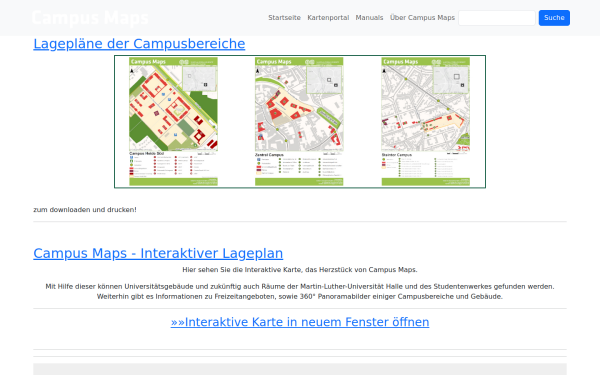Focus the search input field

point(497,18)
